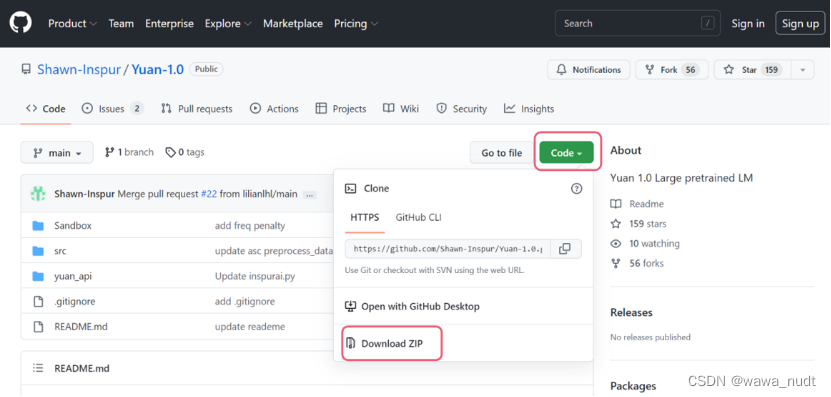
Task: Open the Releases heading link
Action: point(631,312)
